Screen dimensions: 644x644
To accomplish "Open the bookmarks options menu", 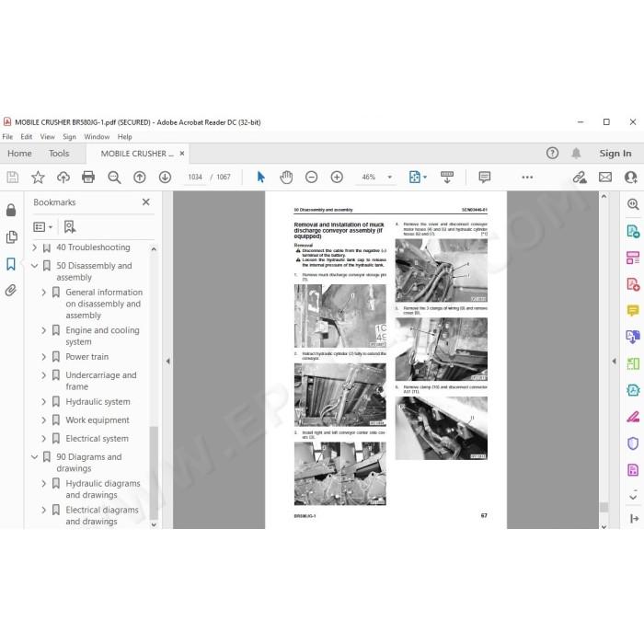I will [42, 226].
